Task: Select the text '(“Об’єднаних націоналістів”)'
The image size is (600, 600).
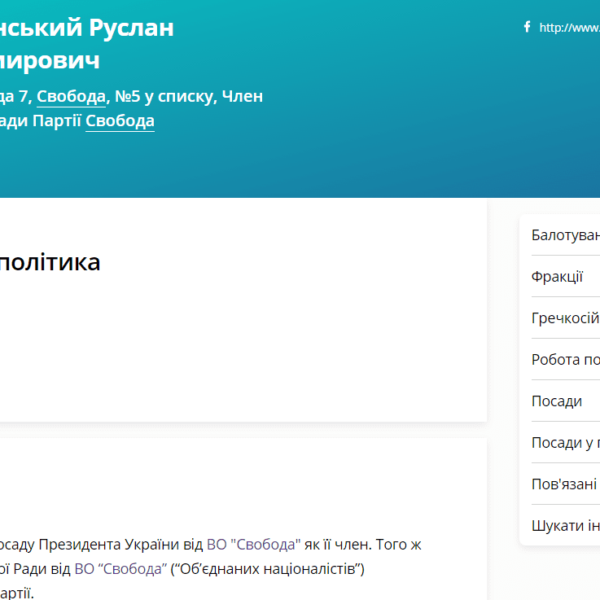Action: pos(267,569)
